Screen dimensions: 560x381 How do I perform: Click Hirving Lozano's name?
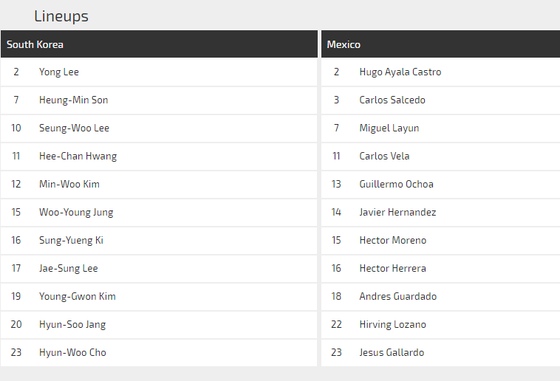(x=392, y=325)
